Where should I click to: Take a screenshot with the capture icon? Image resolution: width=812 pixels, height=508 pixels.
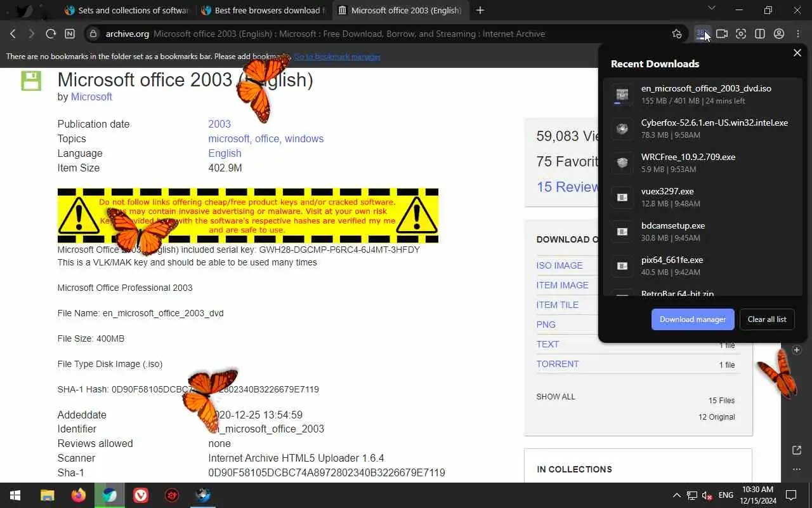click(x=741, y=34)
